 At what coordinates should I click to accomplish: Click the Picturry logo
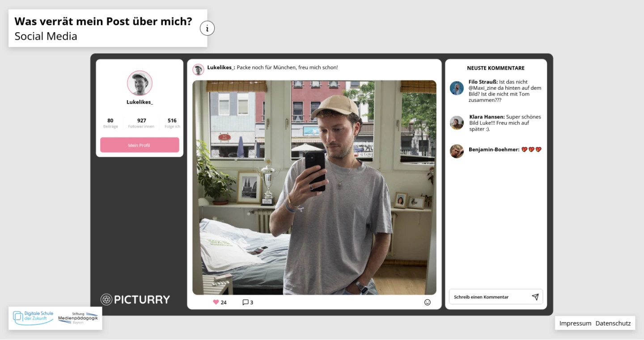135,299
